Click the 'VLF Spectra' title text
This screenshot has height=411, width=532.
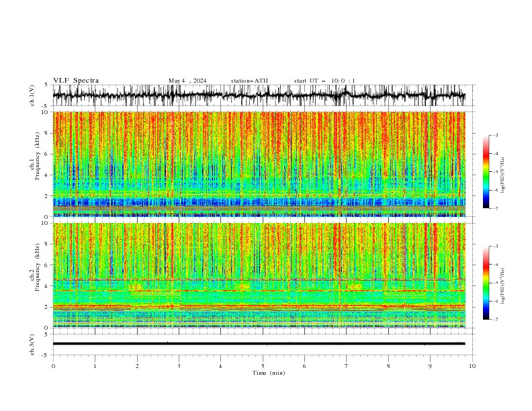click(76, 81)
